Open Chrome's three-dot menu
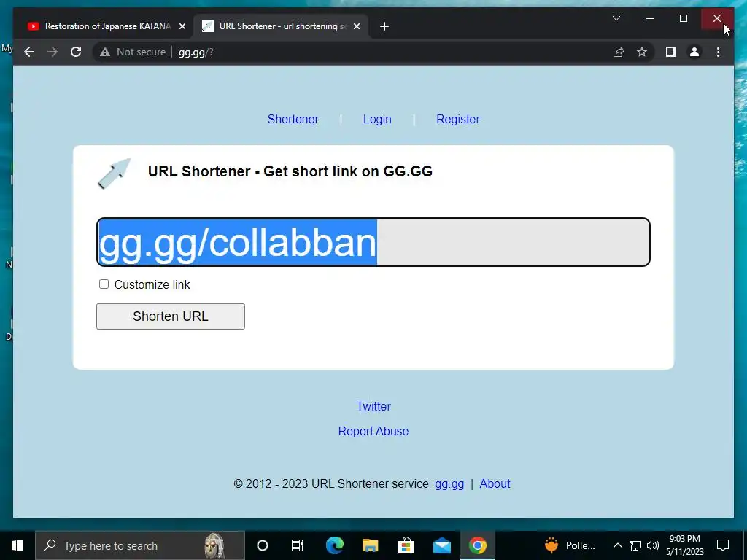This screenshot has width=747, height=560. click(x=718, y=52)
